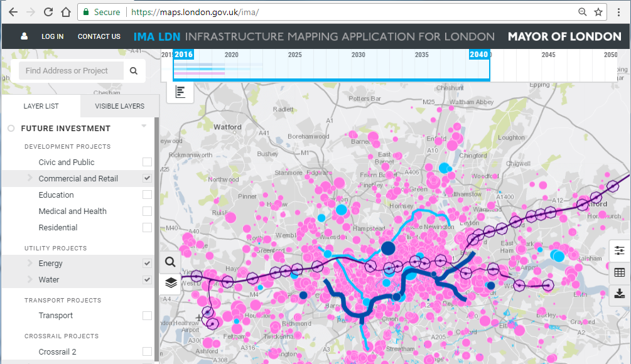
Task: Click the DEVELOPMENT PROJECTS heading
Action: click(x=68, y=146)
